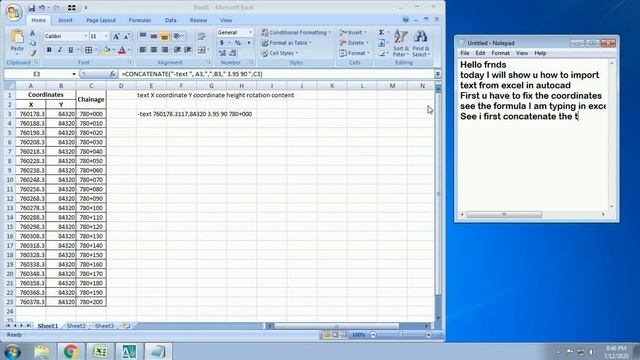The height and width of the screenshot is (360, 640).
Task: Click the Insert button in Cells group
Action: pos(353,32)
